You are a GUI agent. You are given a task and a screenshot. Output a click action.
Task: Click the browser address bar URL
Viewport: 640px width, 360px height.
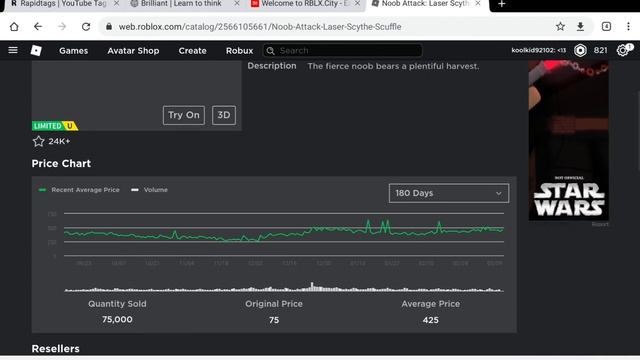pos(260,27)
